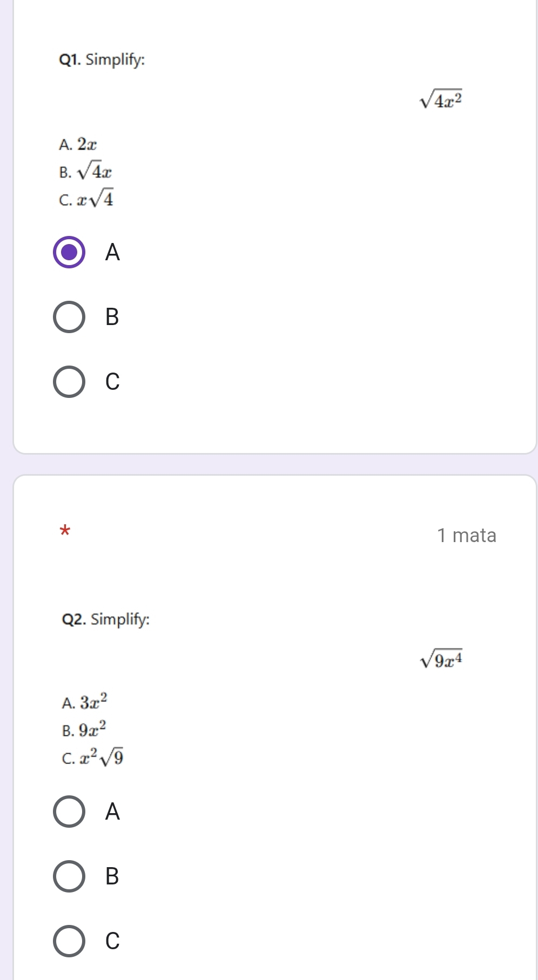Choose radio circle C under Q2
Viewport: 538px width, 980px height.
pyautogui.click(x=69, y=941)
